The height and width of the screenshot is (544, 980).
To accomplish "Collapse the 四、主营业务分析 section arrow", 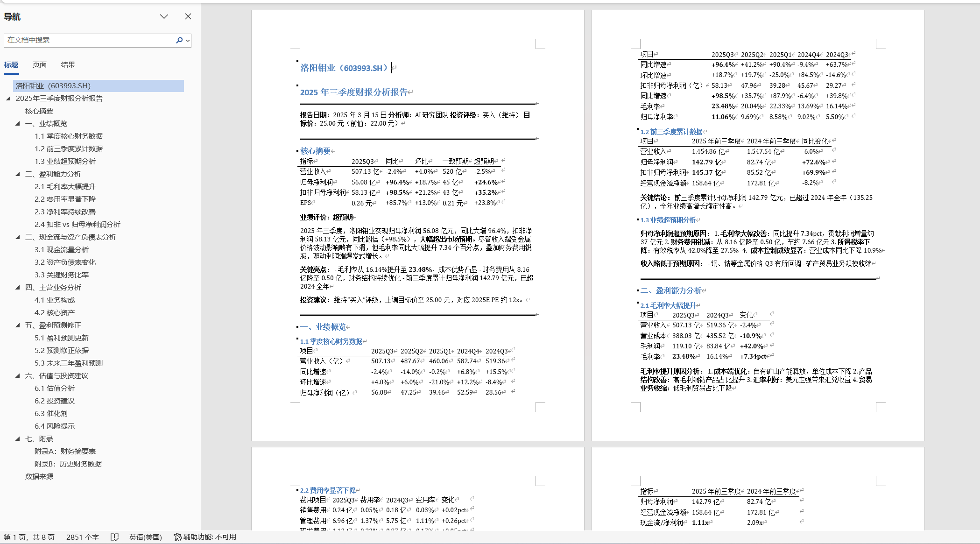I will (17, 287).
